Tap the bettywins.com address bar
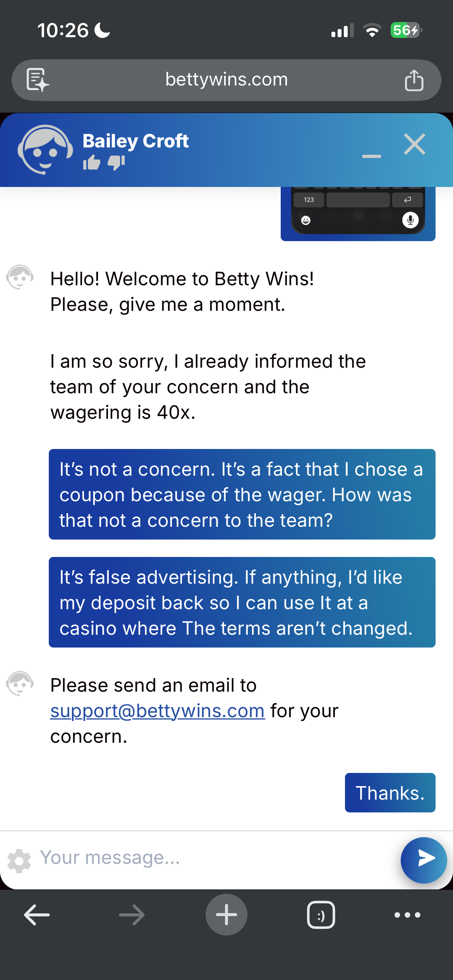 point(226,80)
